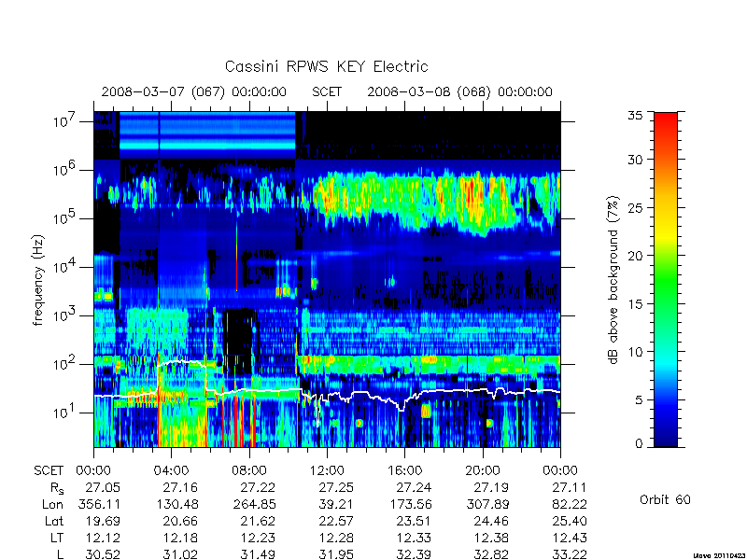Click the color bar scale
The height and width of the screenshot is (560, 747).
pos(666,279)
